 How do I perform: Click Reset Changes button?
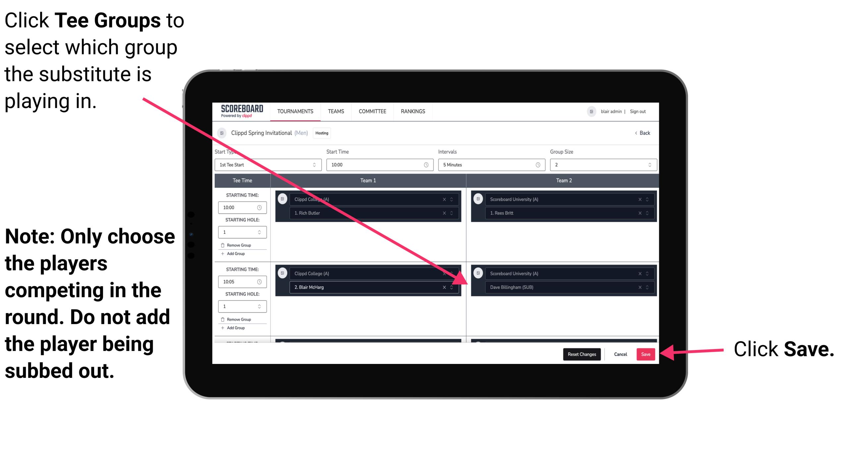click(580, 354)
